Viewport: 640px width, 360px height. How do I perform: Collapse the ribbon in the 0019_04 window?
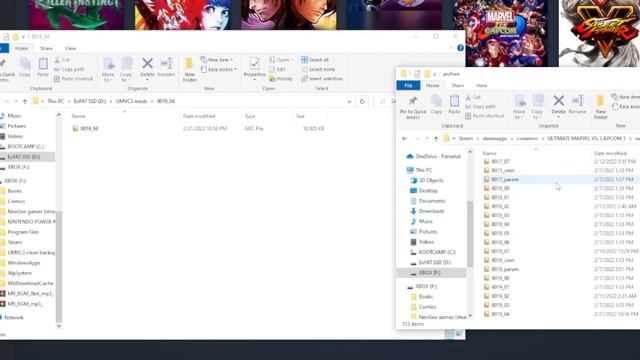point(451,48)
